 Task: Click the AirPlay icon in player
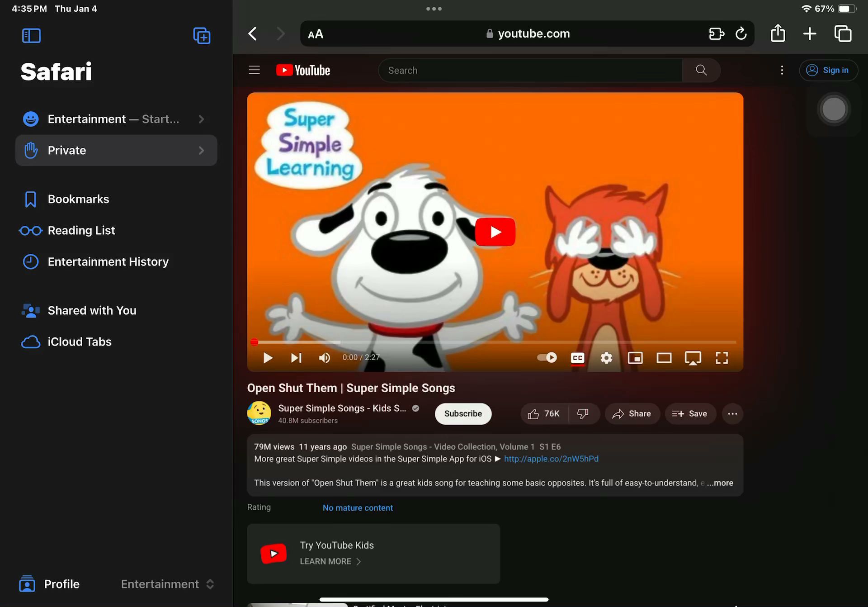click(x=693, y=358)
